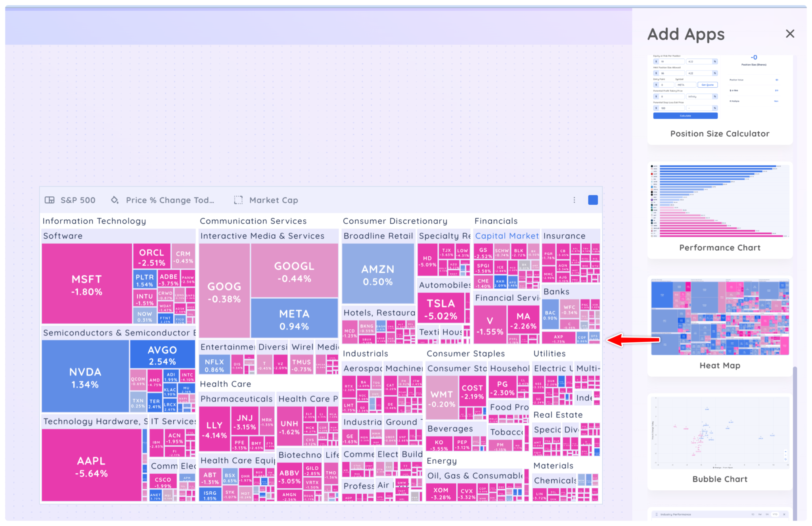Click the S&P 500 grid icon on heatmap toolbar
Viewport: 812px width, 526px height.
50,200
